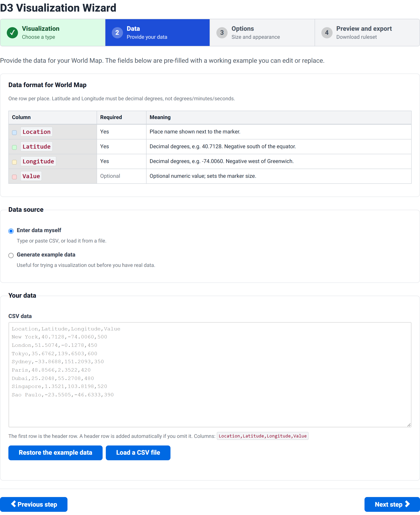Image resolution: width=420 pixels, height=515 pixels.
Task: Open the Preview and export step
Action: coord(367,33)
